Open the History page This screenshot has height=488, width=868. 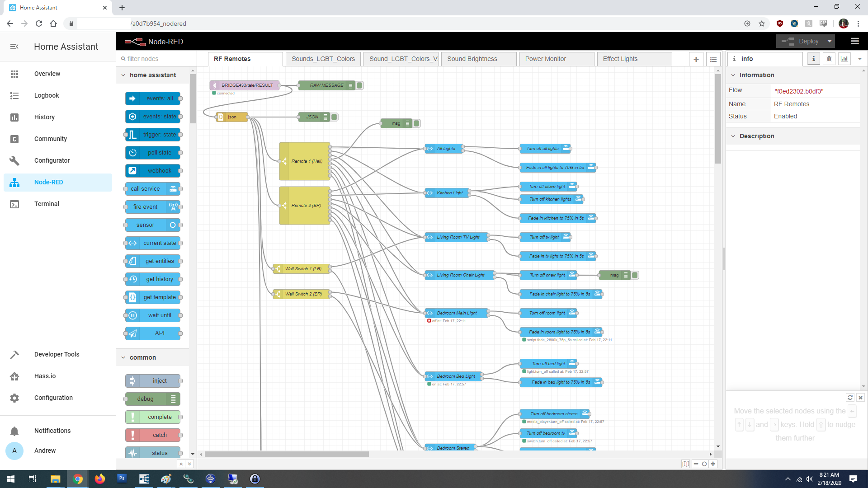click(x=58, y=117)
